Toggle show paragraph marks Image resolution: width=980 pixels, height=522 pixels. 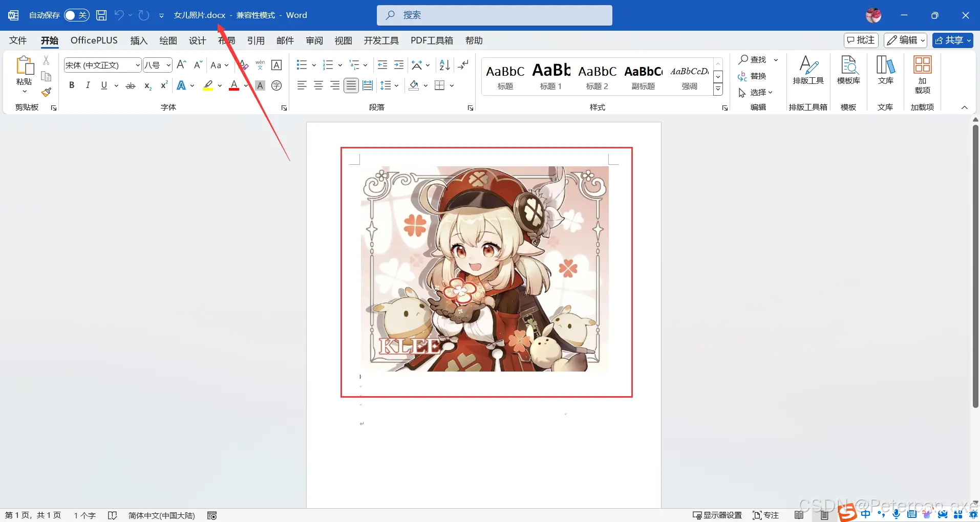463,65
